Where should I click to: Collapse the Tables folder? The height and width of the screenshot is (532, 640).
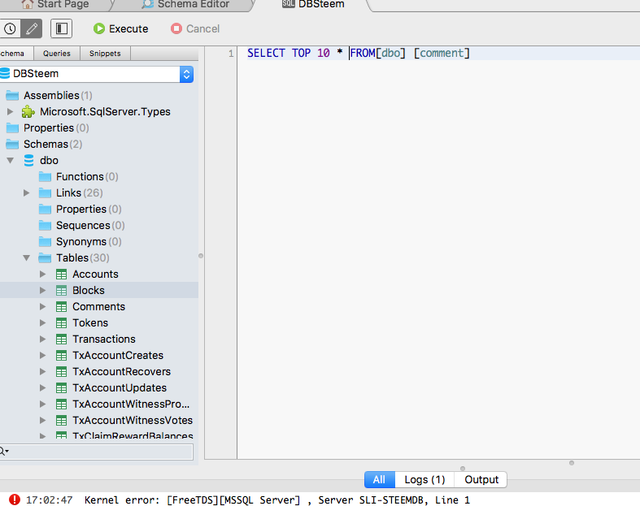tap(27, 258)
